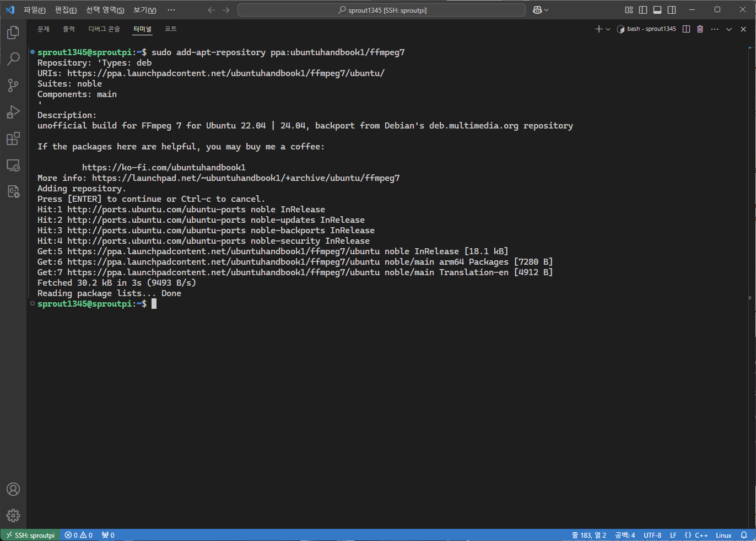
Task: Create a new terminal with plus icon
Action: coord(599,29)
